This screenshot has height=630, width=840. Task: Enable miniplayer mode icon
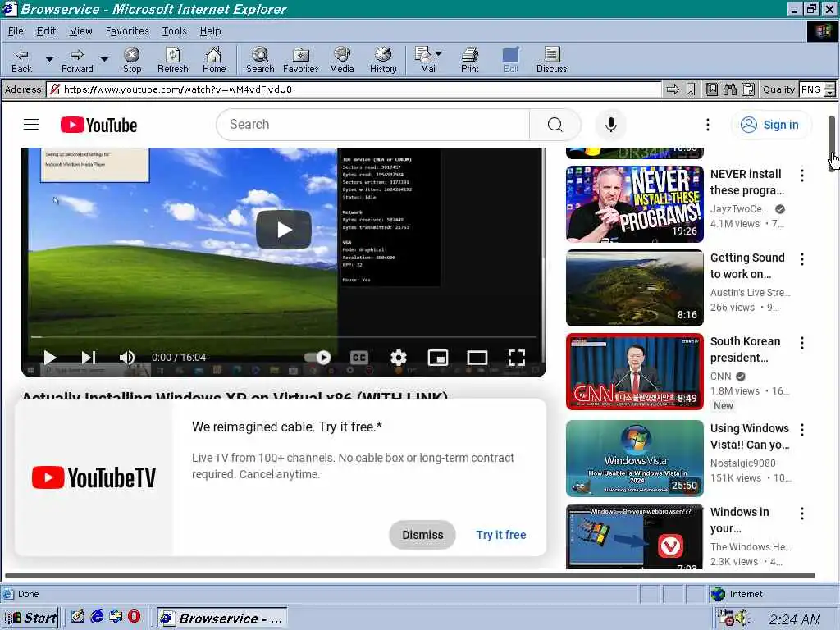438,358
